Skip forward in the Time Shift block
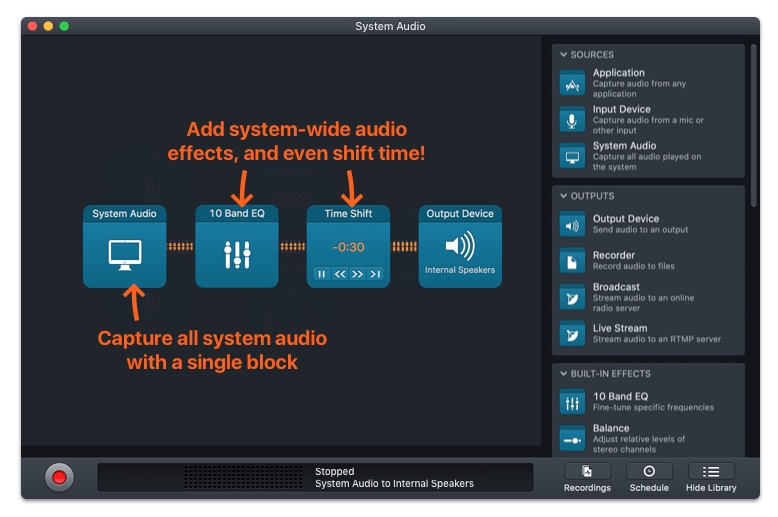778x517 pixels. coord(357,274)
